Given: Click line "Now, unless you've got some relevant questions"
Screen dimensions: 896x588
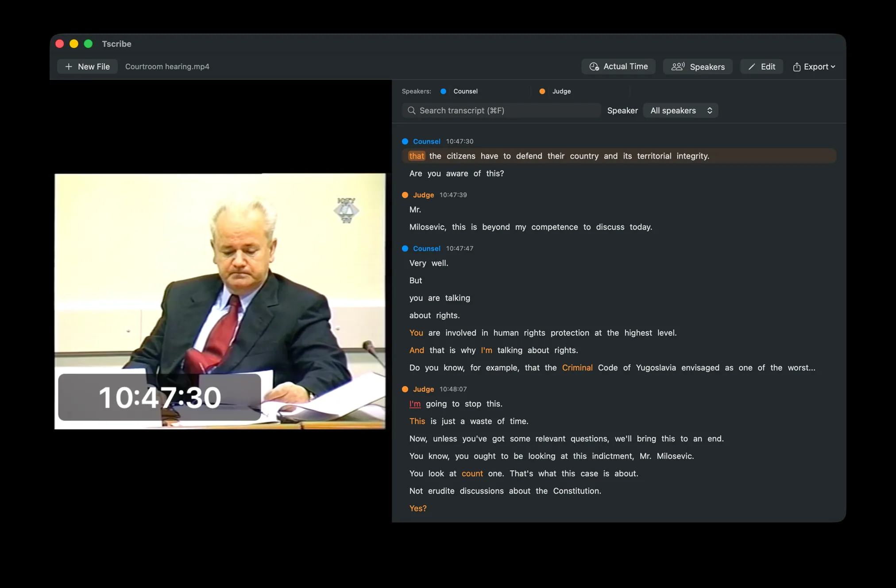Looking at the screenshot, I should click(566, 439).
